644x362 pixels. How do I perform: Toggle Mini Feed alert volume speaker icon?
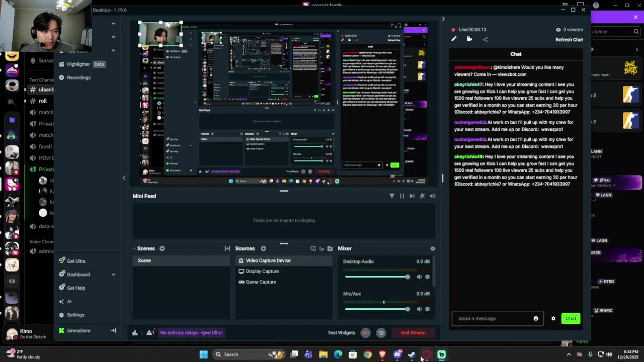(x=432, y=196)
